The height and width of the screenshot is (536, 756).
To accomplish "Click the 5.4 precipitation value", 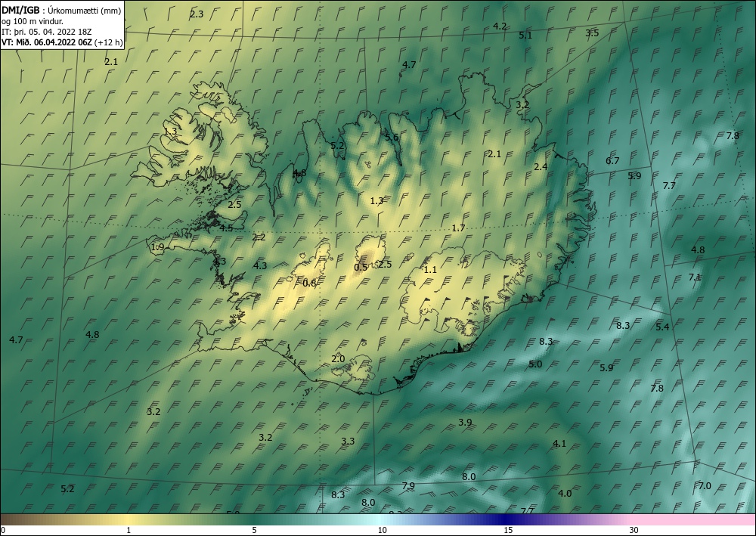I will 662,327.
